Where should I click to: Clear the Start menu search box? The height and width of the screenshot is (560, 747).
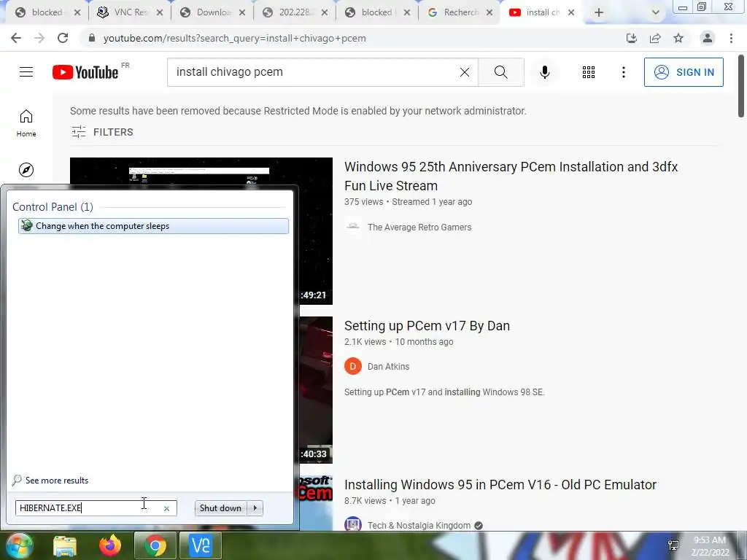[x=166, y=508]
